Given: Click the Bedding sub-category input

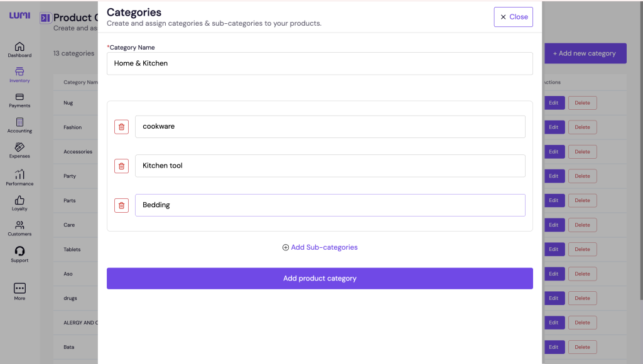Looking at the screenshot, I should tap(330, 205).
